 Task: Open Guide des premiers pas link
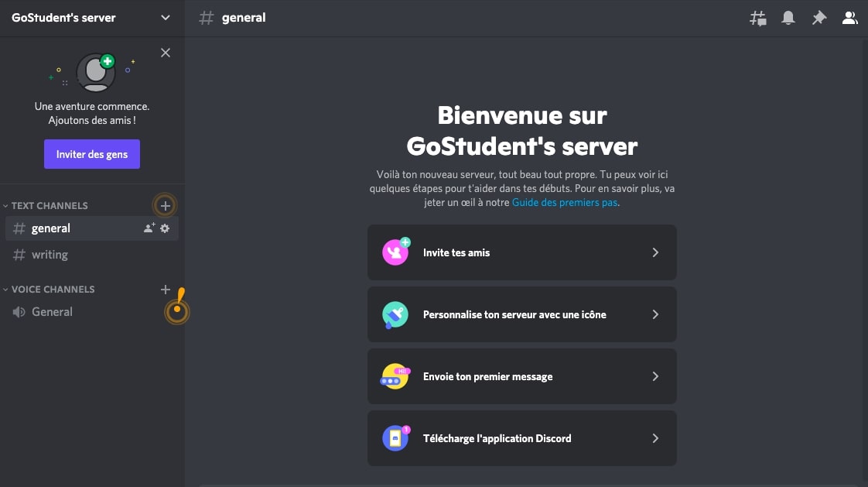click(564, 202)
